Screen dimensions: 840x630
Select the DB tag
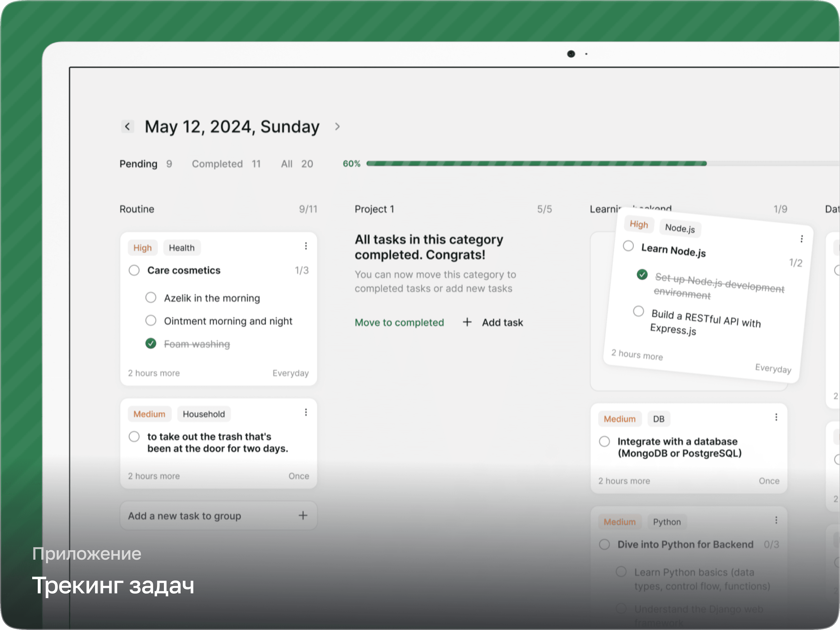click(x=659, y=419)
